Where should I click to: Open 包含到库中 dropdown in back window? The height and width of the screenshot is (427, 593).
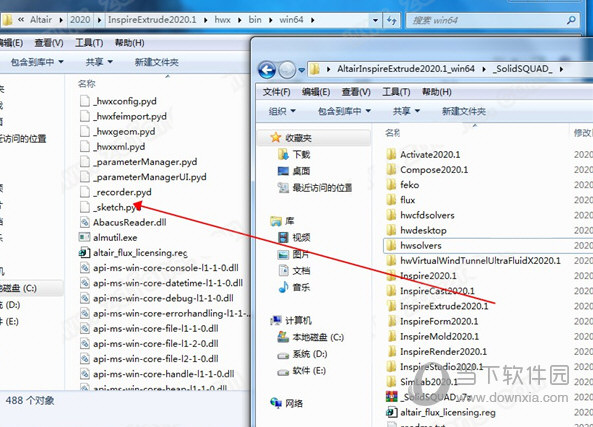[37, 62]
